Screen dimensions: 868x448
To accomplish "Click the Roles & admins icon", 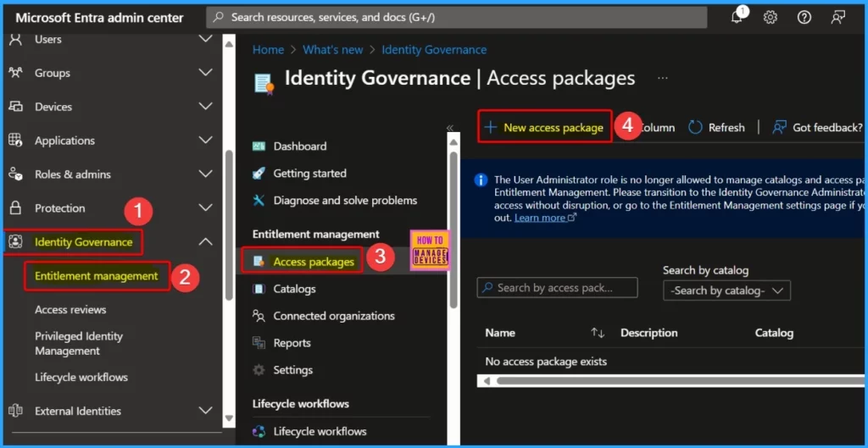I will coord(15,174).
